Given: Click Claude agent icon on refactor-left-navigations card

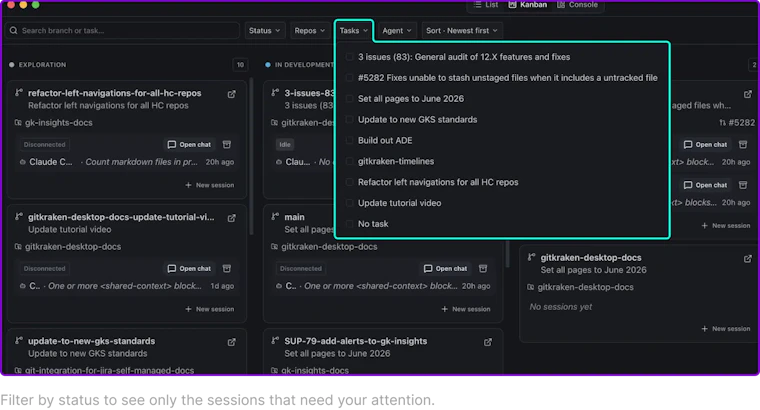Looking at the screenshot, I should pyautogui.click(x=23, y=162).
